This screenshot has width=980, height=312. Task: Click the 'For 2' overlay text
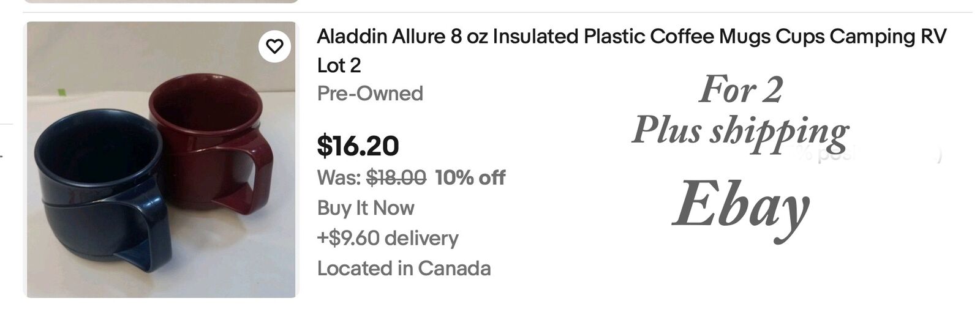pos(741,90)
